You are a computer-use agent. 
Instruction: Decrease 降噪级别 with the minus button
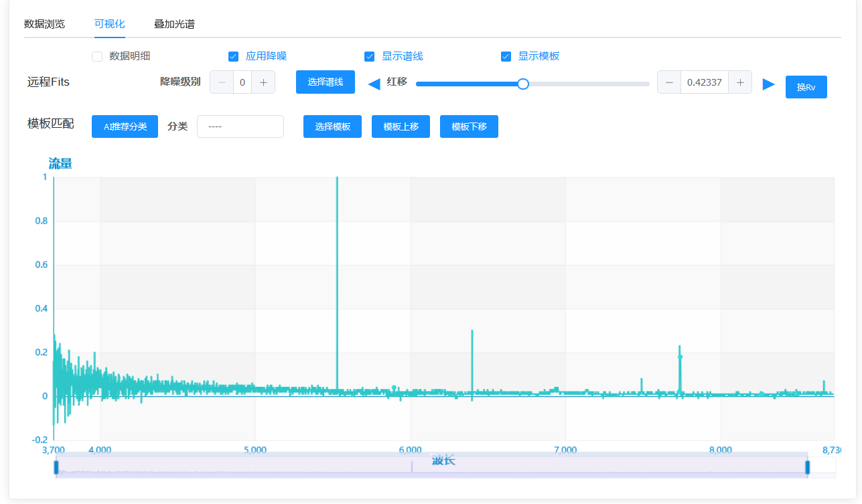click(x=222, y=82)
